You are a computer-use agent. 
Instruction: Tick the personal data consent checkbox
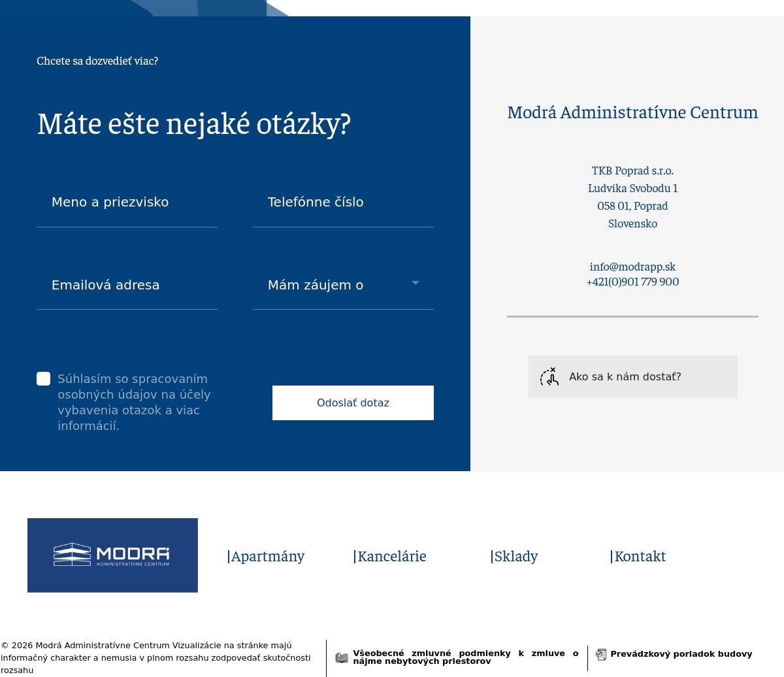(44, 379)
